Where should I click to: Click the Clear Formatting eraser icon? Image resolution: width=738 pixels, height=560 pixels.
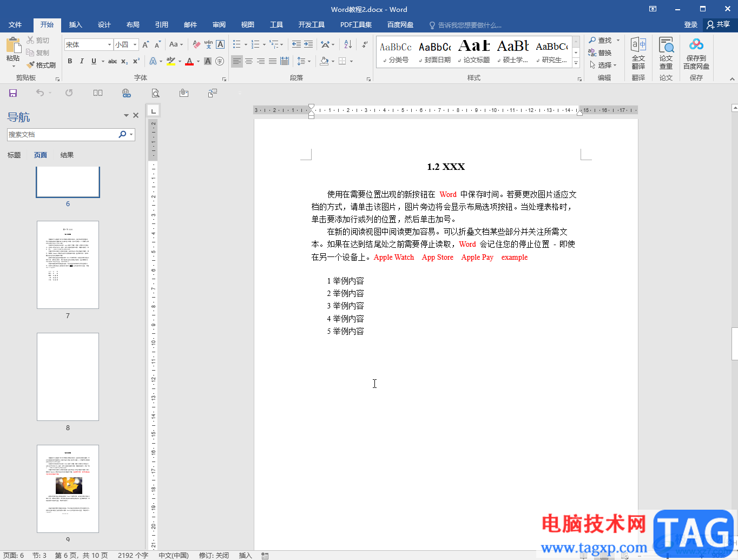tap(196, 44)
